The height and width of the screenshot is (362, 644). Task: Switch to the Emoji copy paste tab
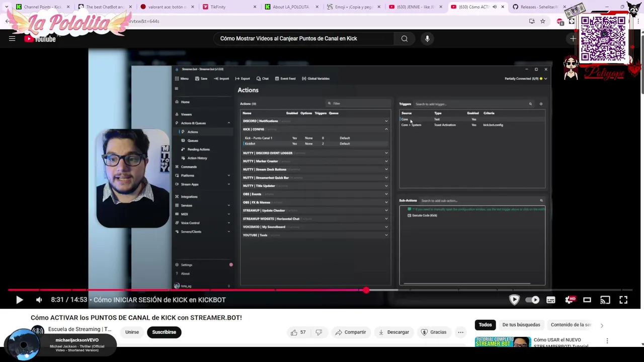(353, 7)
